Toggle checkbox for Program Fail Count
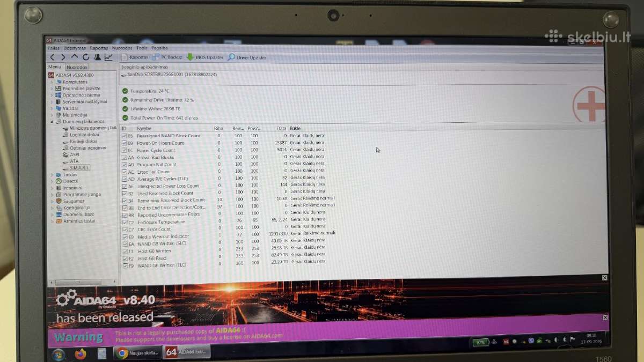This screenshot has width=644, height=362. [x=125, y=164]
